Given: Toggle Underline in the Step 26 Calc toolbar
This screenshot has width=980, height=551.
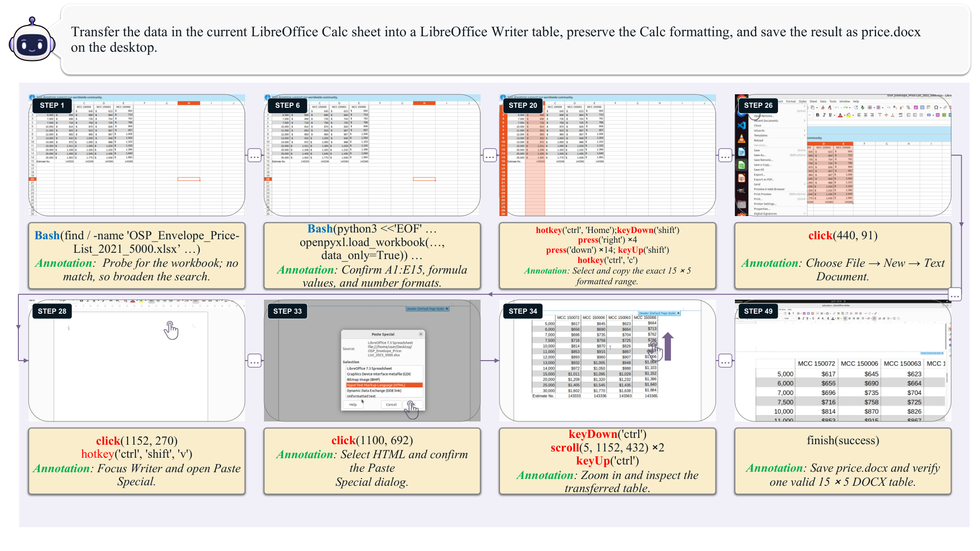Looking at the screenshot, I should [x=830, y=115].
